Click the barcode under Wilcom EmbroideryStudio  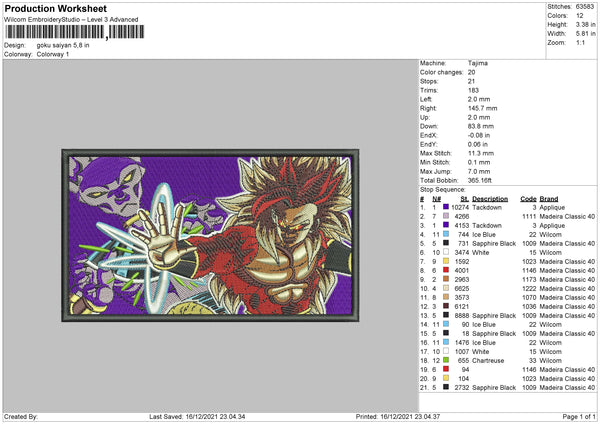75,32
